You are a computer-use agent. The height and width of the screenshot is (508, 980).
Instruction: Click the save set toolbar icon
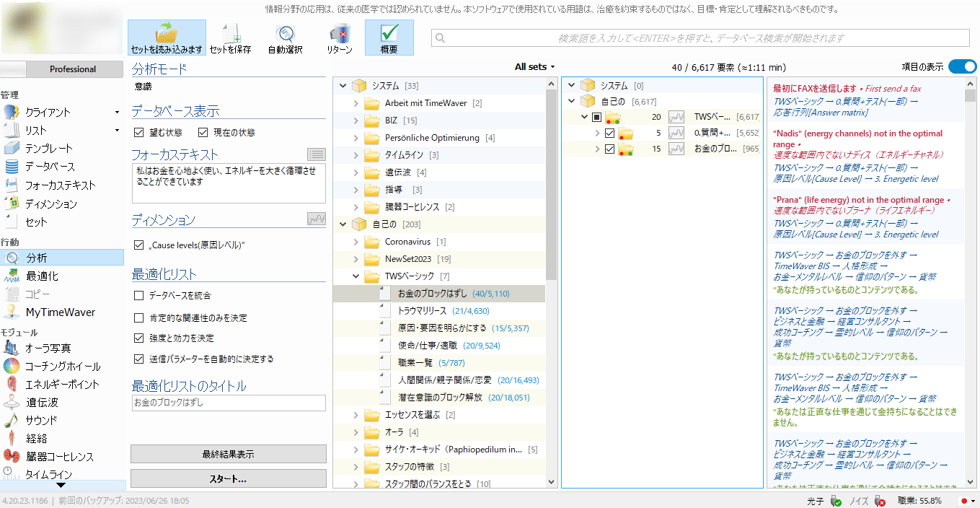click(231, 38)
